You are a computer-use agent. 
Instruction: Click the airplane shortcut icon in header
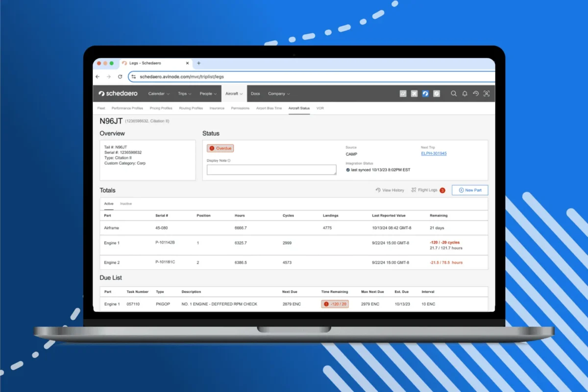point(414,94)
